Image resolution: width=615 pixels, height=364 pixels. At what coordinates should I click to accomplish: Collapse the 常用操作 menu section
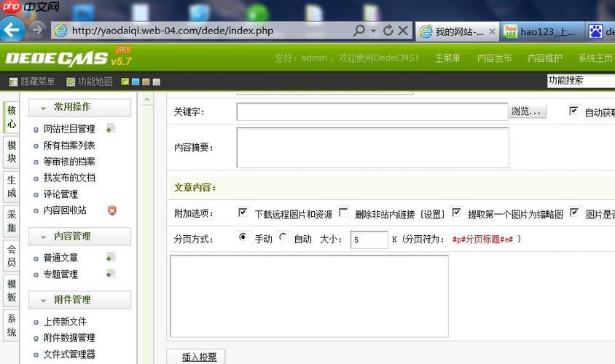tap(79, 107)
